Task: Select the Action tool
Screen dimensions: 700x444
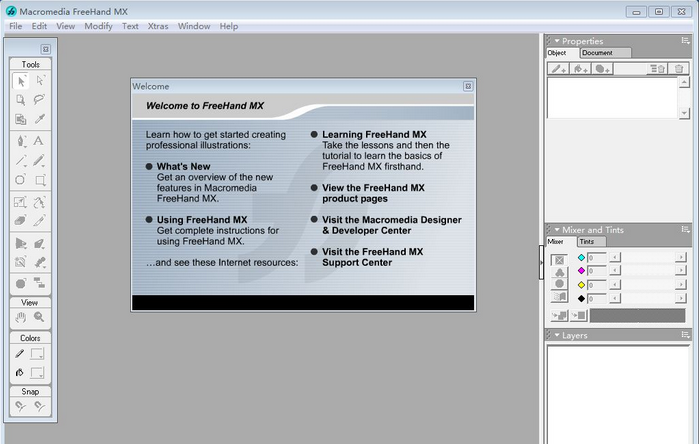Action: click(21, 283)
